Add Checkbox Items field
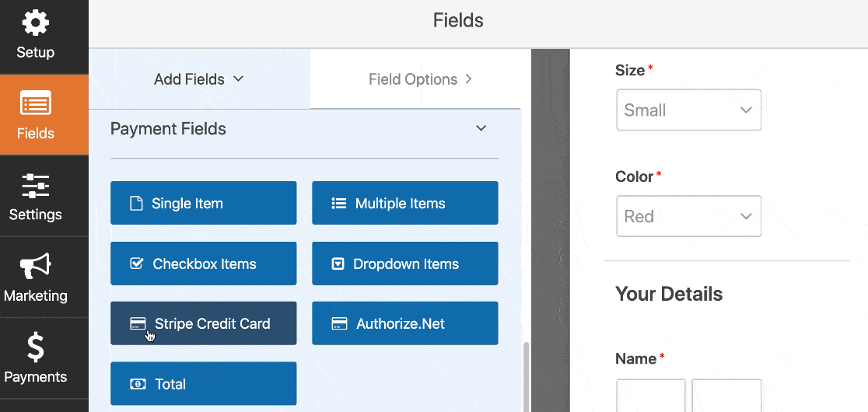868x412 pixels. pos(203,264)
